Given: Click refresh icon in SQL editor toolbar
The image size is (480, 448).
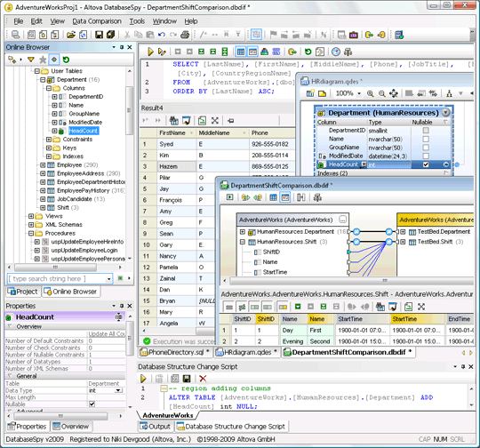Looking at the screenshot, I should point(308,52).
